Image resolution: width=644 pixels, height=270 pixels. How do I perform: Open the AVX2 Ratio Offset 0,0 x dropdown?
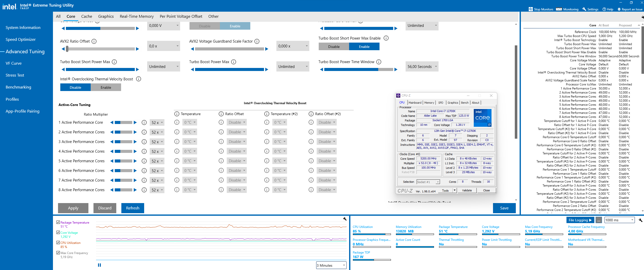pos(164,46)
